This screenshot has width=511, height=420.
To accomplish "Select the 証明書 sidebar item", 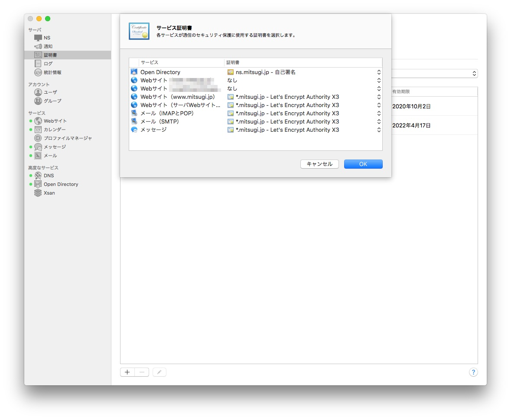I will [50, 55].
